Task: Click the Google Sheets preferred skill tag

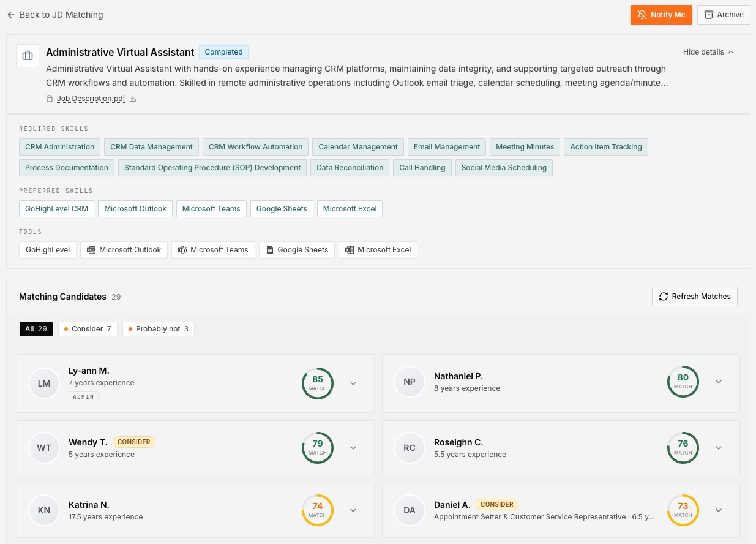Action: click(282, 209)
